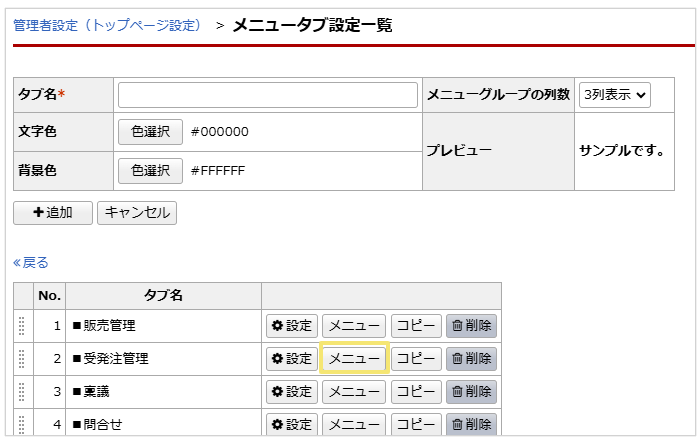
Task: Copy the 稟議 tab with コピー
Action: (x=416, y=392)
